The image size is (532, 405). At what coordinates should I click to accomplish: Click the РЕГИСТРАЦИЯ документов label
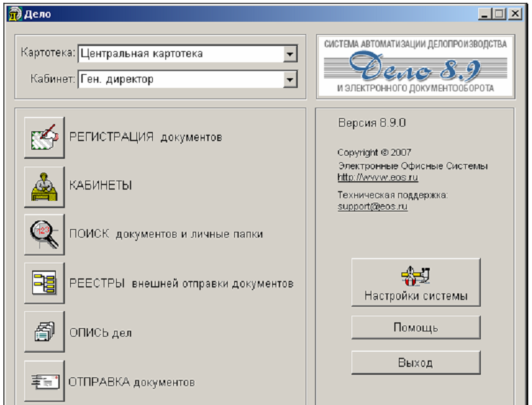146,137
